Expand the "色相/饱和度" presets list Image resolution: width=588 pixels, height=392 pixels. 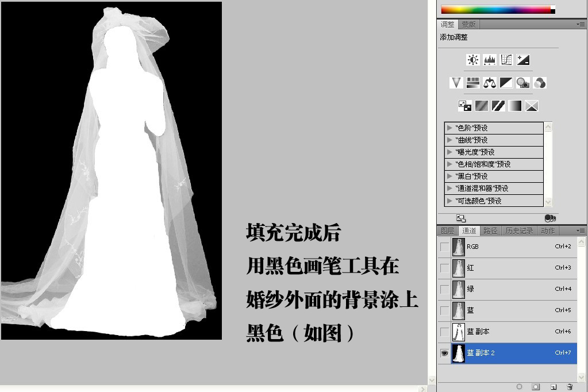(x=449, y=164)
